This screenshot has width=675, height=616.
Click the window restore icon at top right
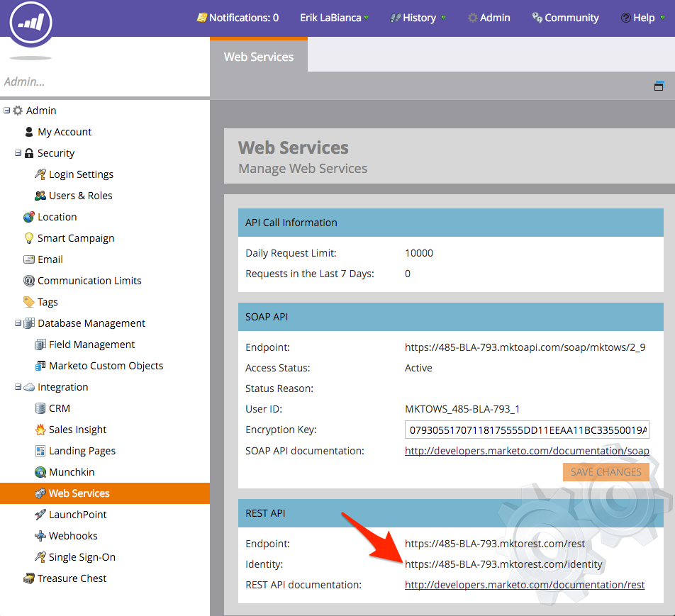click(x=659, y=86)
